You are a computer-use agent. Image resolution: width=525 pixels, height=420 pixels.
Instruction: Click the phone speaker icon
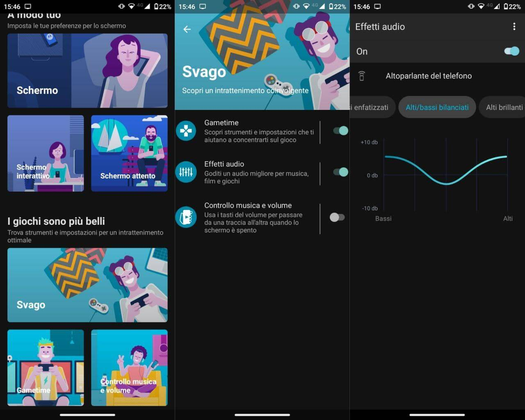pos(362,76)
